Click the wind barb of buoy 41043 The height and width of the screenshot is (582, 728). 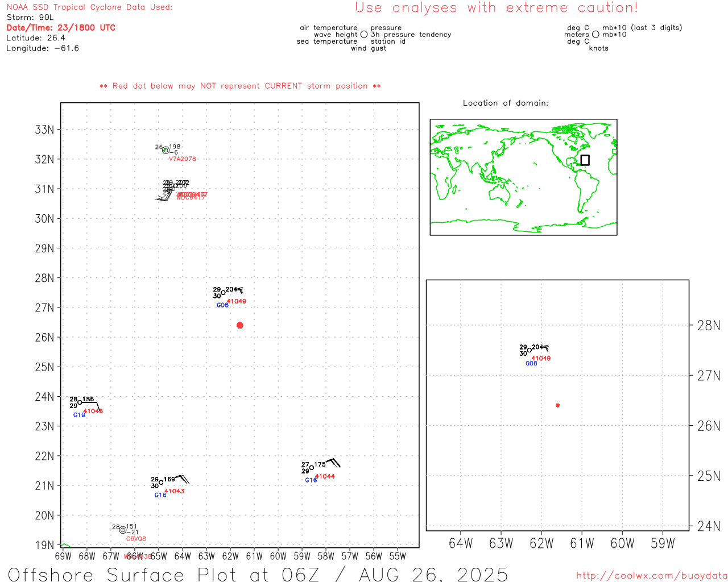coord(182,479)
